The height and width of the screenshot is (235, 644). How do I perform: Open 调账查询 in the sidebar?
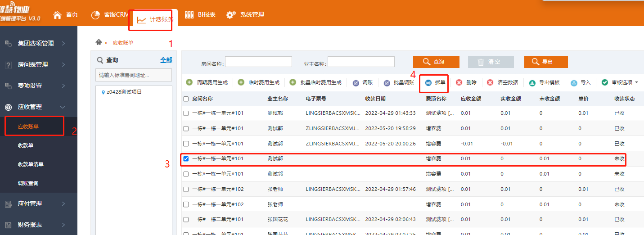tap(28, 183)
